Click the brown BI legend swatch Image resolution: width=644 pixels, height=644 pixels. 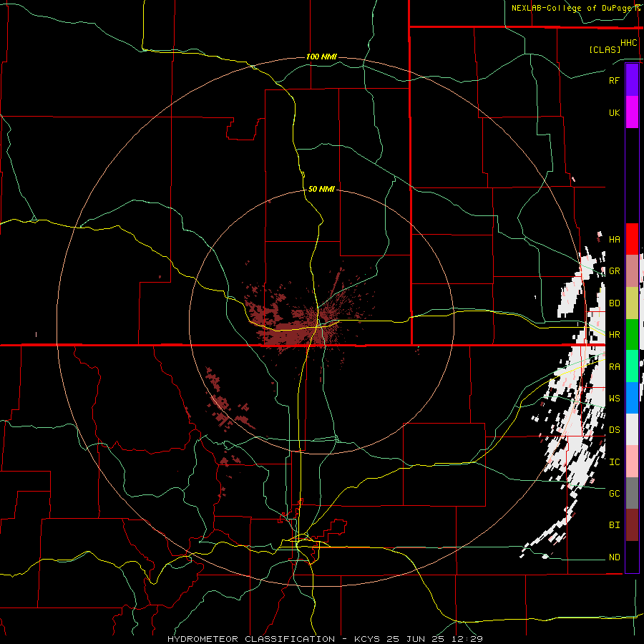632,525
